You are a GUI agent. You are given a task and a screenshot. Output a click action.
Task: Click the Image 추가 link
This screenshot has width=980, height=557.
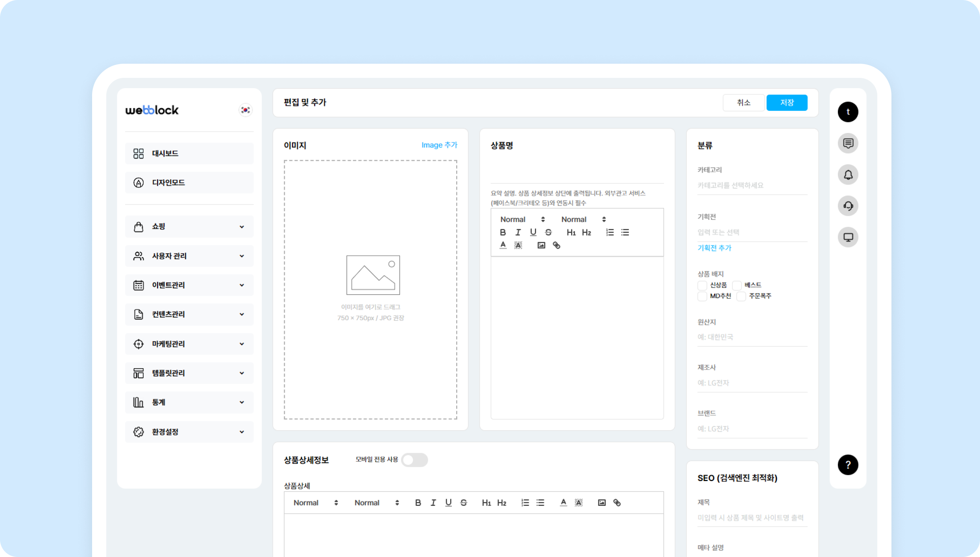coord(439,145)
